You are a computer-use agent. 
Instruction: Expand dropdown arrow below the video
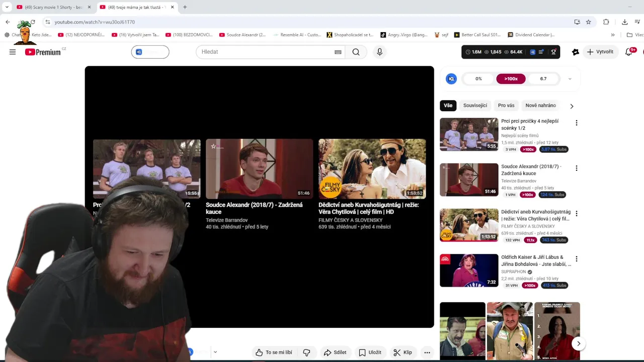click(215, 352)
